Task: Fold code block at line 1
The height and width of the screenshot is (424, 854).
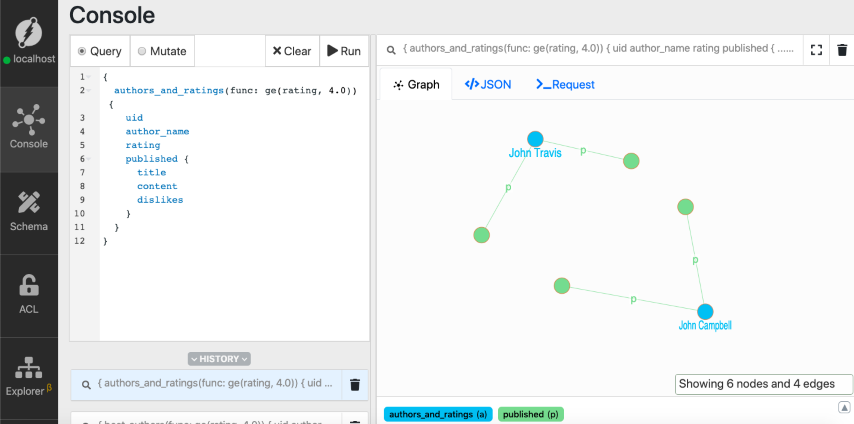Action: (x=88, y=77)
